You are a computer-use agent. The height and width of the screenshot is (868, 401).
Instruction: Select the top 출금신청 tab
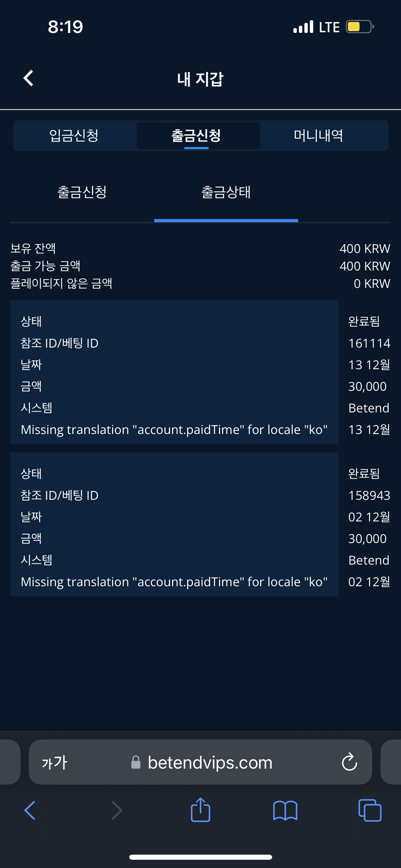[196, 135]
